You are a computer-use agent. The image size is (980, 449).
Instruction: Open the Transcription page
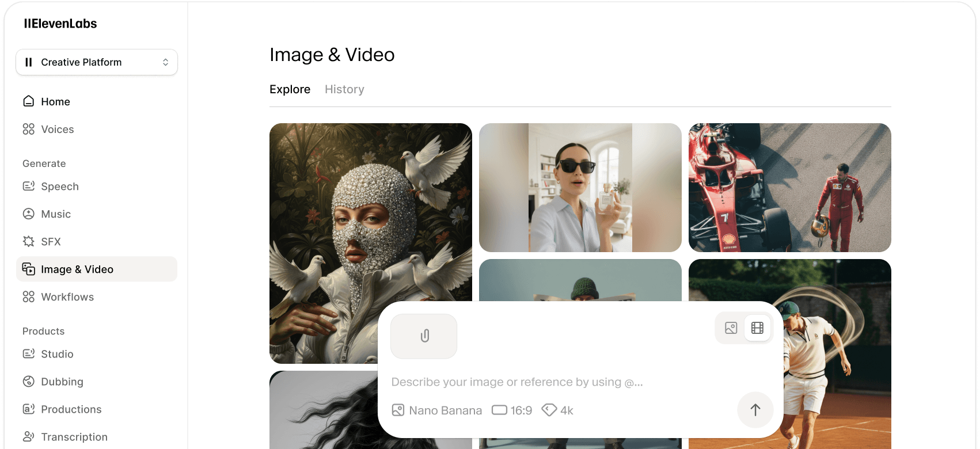[x=97, y=436]
